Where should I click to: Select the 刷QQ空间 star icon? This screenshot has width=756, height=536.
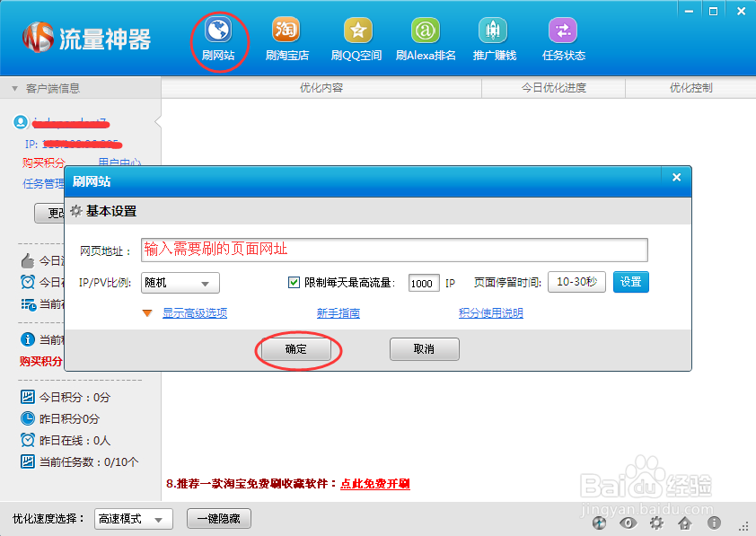click(x=356, y=31)
